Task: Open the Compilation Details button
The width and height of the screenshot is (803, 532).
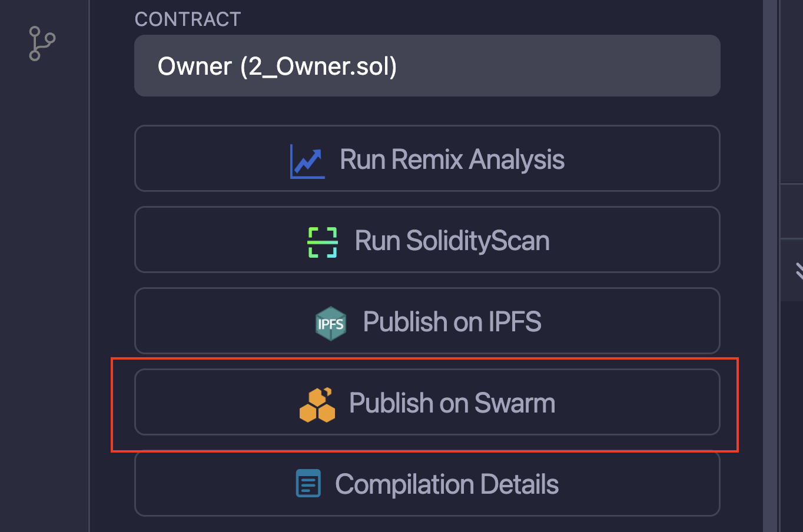Action: [427, 483]
